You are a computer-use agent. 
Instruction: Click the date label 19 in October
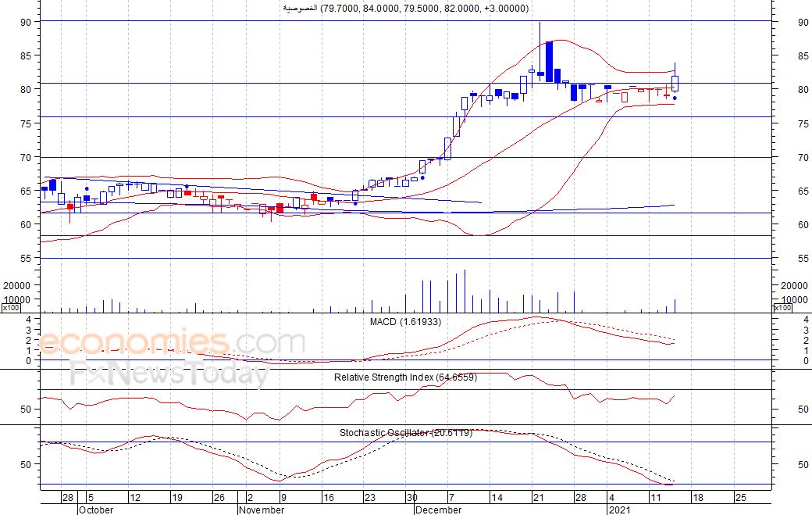click(177, 497)
